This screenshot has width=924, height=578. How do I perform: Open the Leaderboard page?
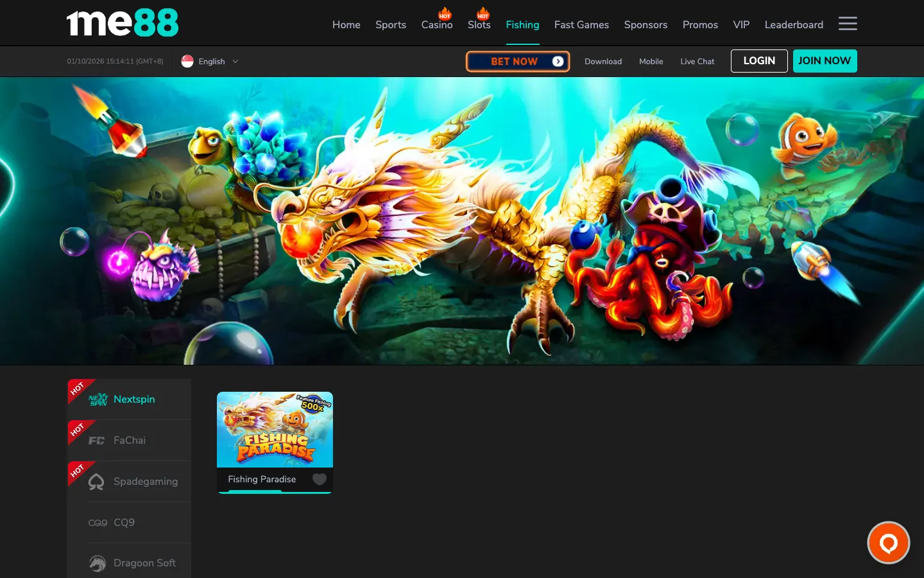(x=794, y=24)
